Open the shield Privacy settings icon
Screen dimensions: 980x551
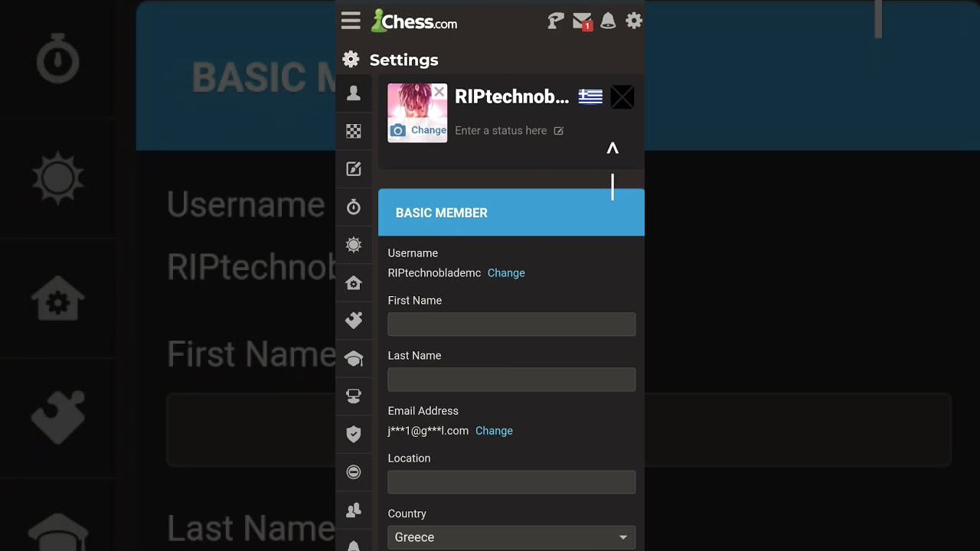tap(354, 435)
